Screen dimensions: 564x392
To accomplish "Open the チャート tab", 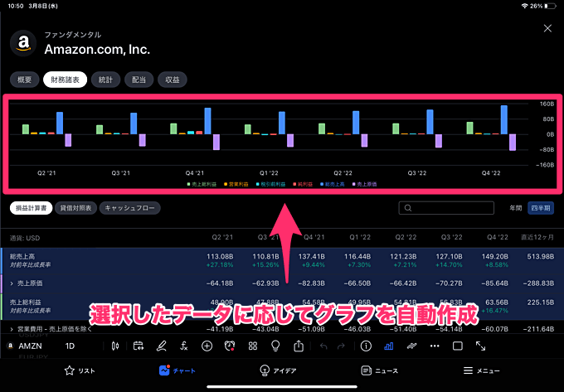I will coord(177,370).
